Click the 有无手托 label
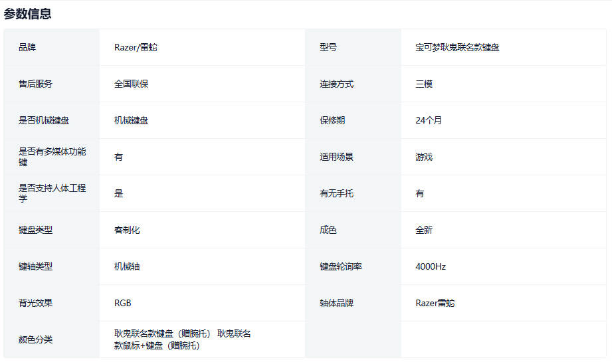Image resolution: width=612 pixels, height=364 pixels. point(336,193)
